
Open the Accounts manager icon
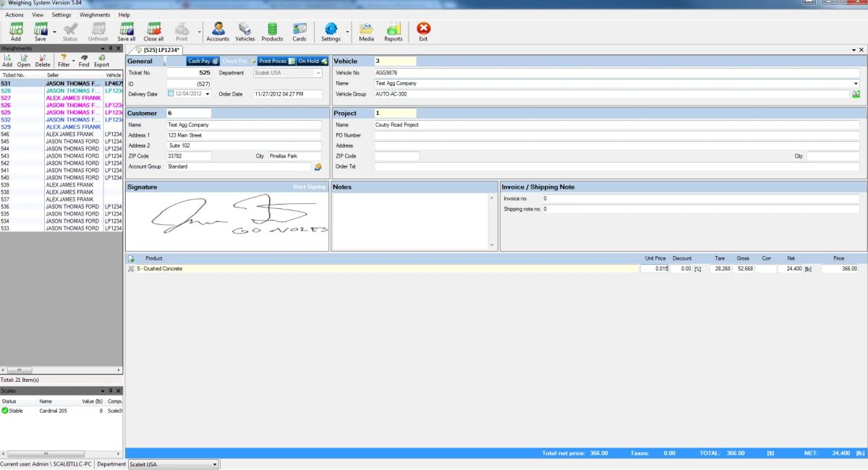point(218,31)
